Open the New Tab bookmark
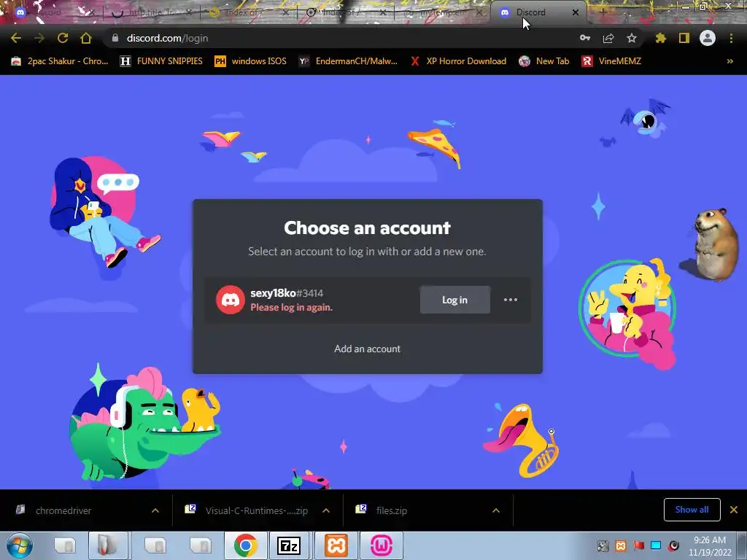 (544, 61)
